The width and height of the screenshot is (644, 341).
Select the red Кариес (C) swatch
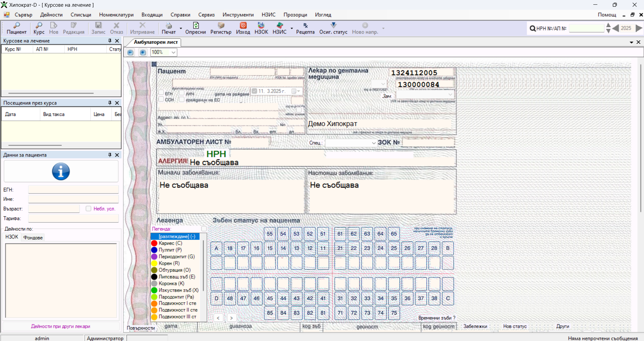point(154,243)
